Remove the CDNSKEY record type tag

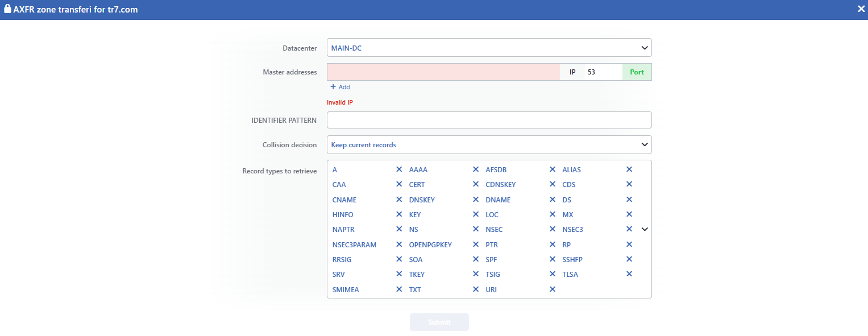[x=553, y=184]
